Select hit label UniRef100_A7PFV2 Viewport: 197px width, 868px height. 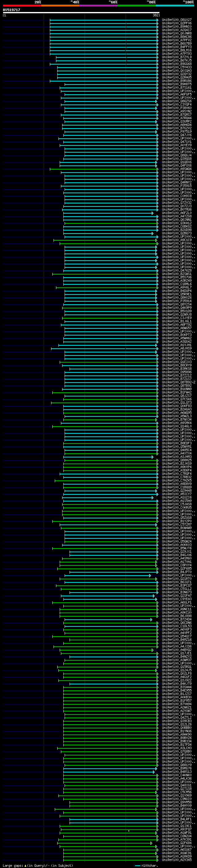[x=177, y=40]
